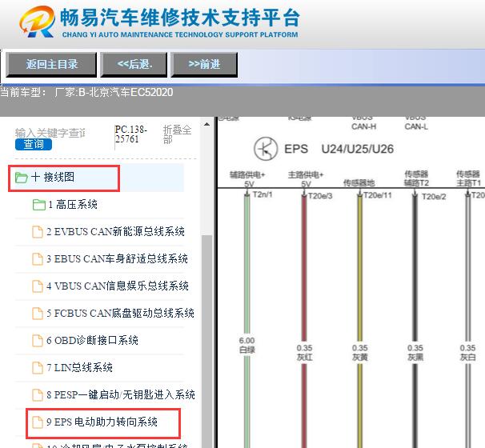Image resolution: width=485 pixels, height=448 pixels.
Task: Open 6 OBD诊断接口系统
Action: 92,341
